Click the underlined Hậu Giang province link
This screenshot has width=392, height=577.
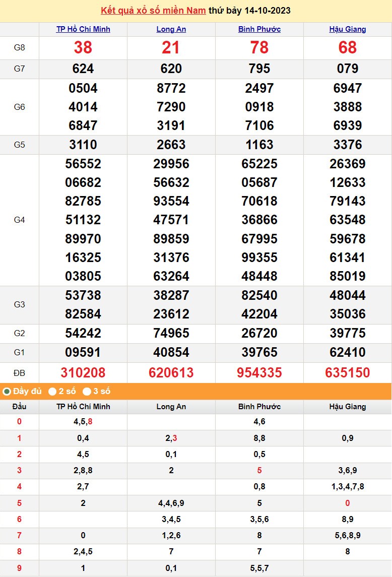(348, 29)
